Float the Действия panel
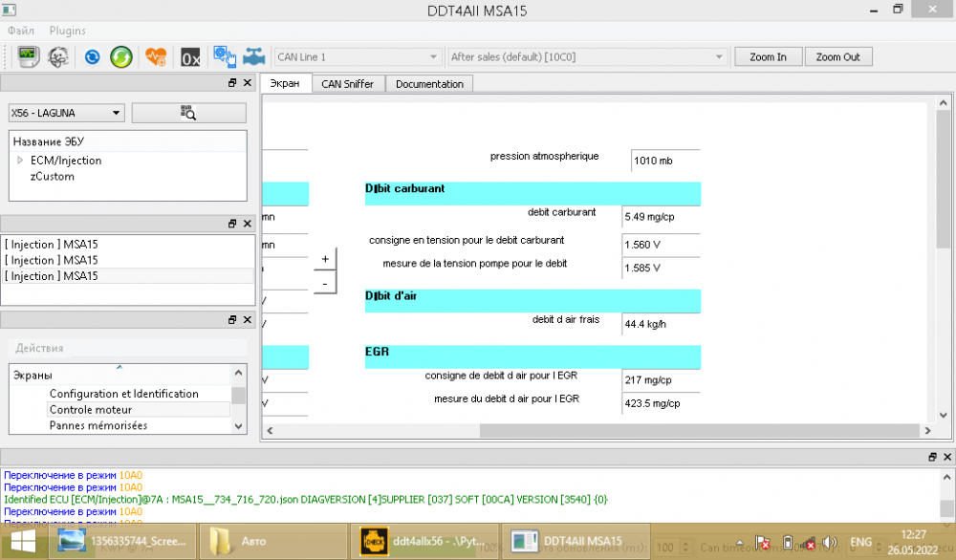This screenshot has height=560, width=956. [x=232, y=320]
